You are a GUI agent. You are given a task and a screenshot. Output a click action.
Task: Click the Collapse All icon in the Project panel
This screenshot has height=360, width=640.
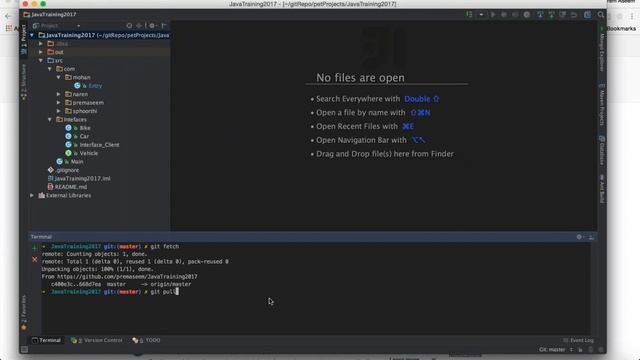pyautogui.click(x=139, y=26)
